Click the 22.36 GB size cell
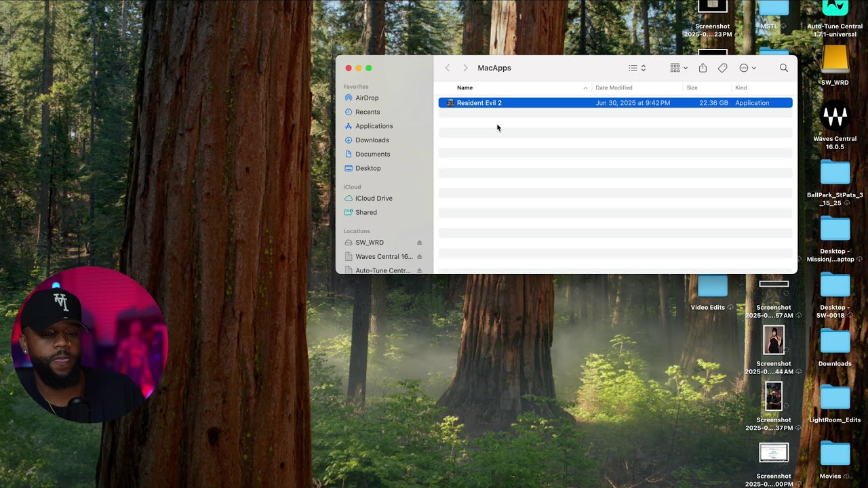868x488 pixels. (713, 103)
